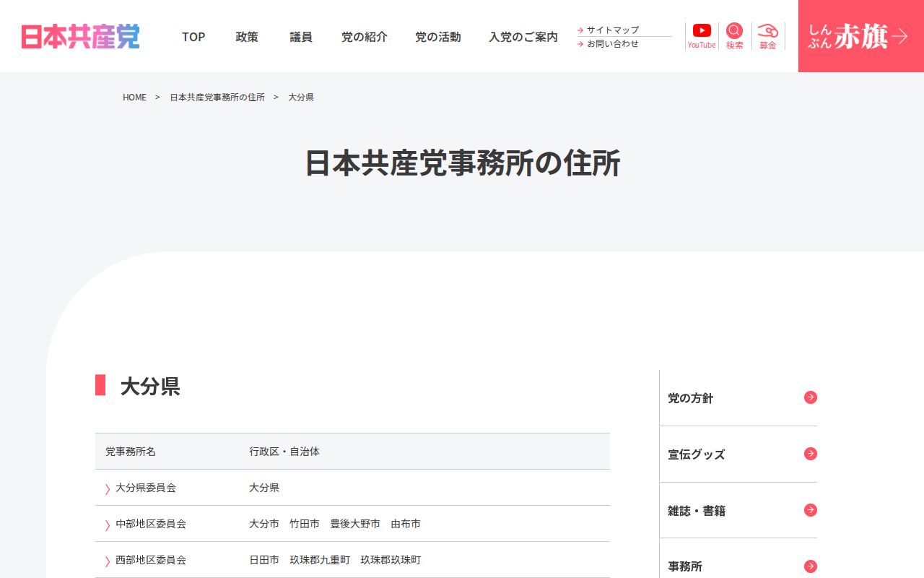
Task: Click the 豊後大野市 text
Action: click(x=355, y=524)
